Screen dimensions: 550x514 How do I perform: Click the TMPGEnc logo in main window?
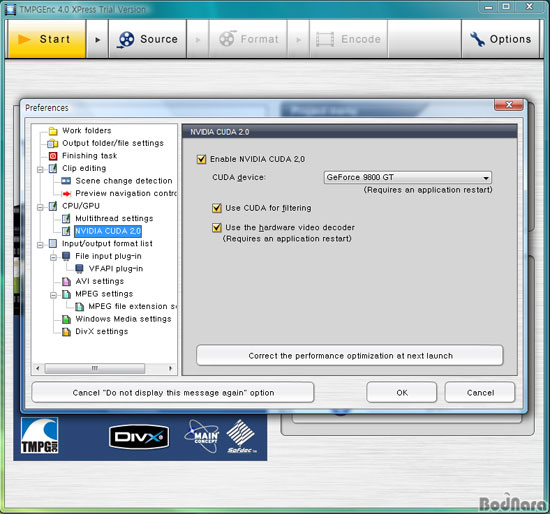point(39,435)
